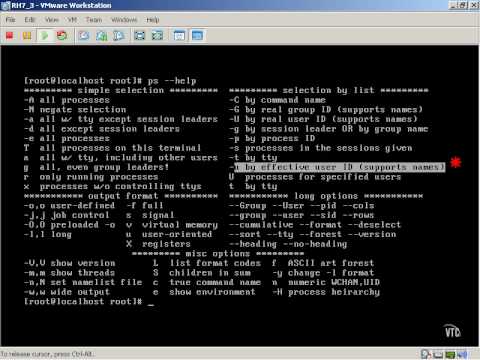
Task: Click the Full Screen toolbar icon
Action: pos(139,35)
